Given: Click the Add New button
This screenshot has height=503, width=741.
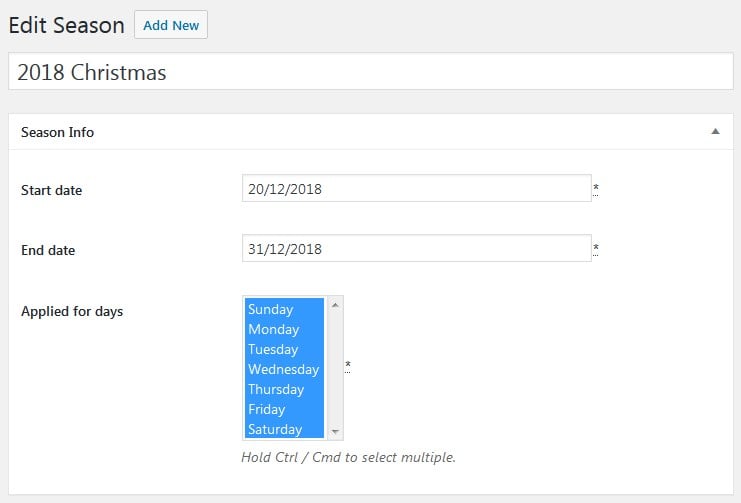Looking at the screenshot, I should pyautogui.click(x=171, y=25).
